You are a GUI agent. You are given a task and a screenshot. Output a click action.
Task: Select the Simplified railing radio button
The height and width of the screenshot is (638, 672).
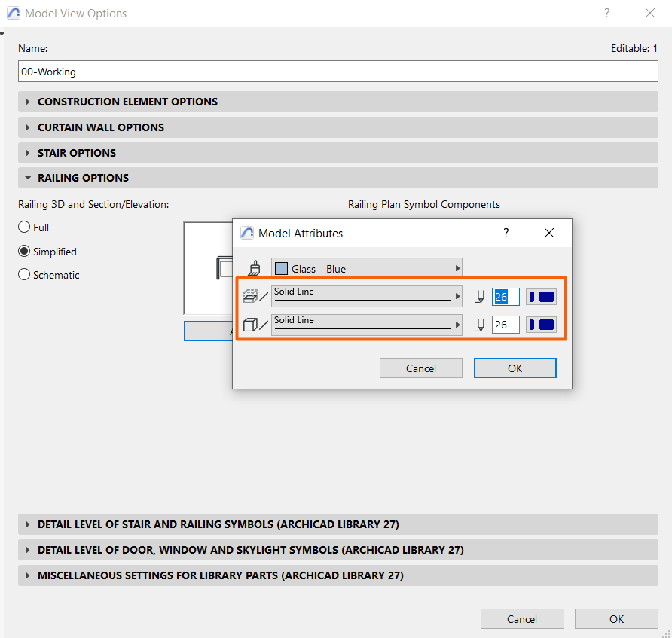click(x=24, y=252)
